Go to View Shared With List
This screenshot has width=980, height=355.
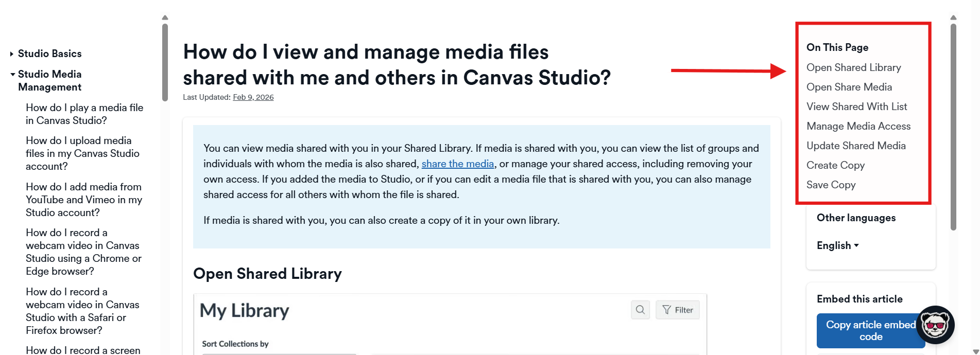pos(857,106)
